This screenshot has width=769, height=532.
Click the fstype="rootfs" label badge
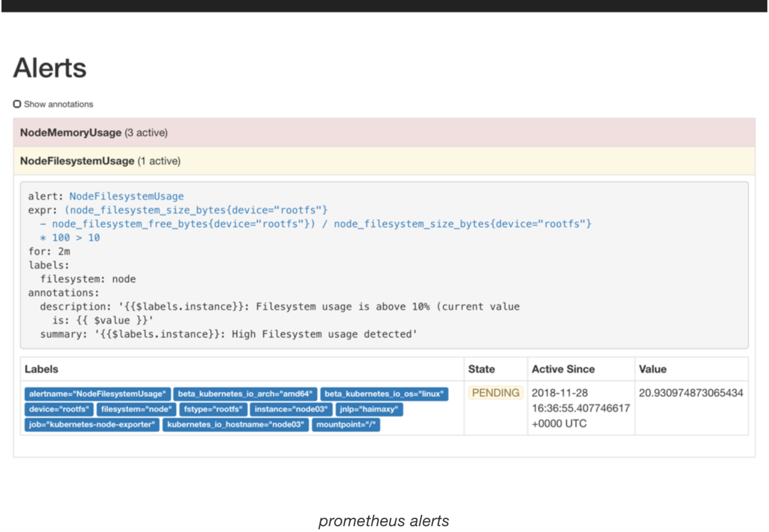pos(213,409)
